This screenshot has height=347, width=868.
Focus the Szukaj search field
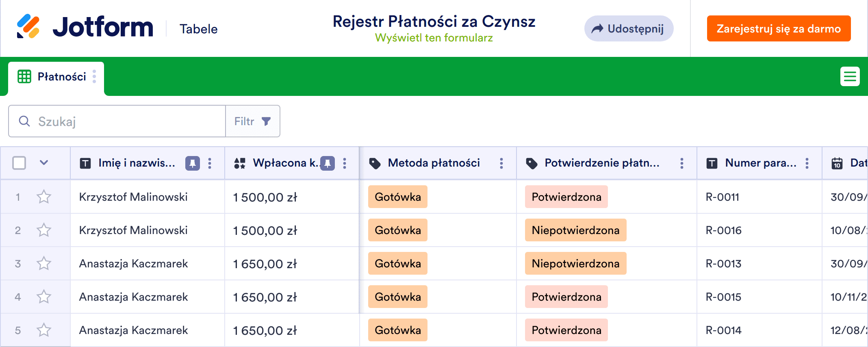(122, 121)
